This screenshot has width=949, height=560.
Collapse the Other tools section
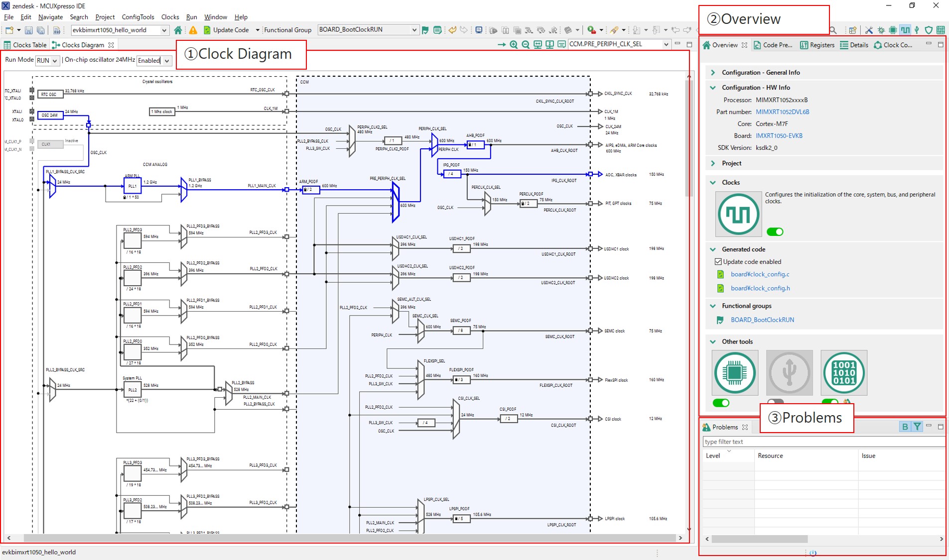(x=713, y=342)
